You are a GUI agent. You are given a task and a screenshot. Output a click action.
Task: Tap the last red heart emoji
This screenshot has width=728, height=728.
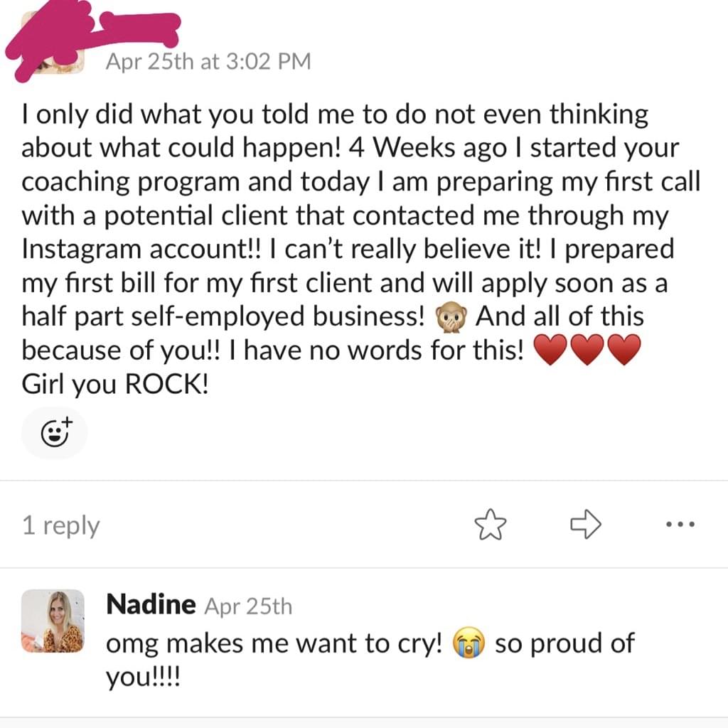tap(624, 350)
